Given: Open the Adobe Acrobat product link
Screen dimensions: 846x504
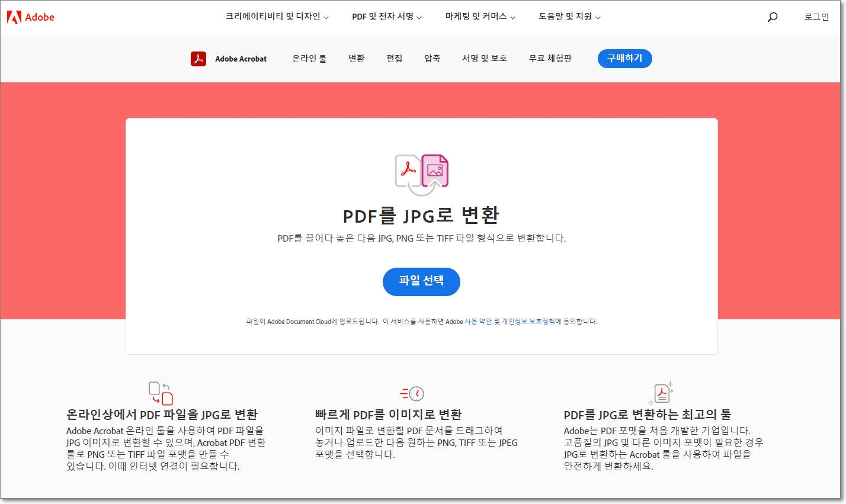Looking at the screenshot, I should click(241, 59).
